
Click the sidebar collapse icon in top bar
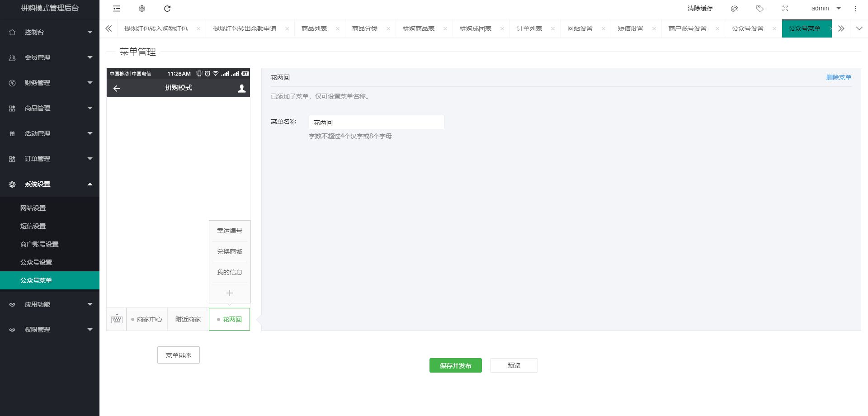pos(117,9)
